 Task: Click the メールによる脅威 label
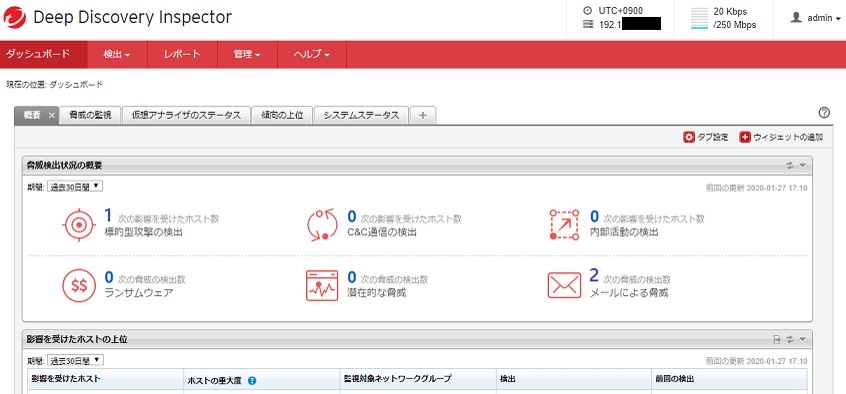pyautogui.click(x=629, y=293)
